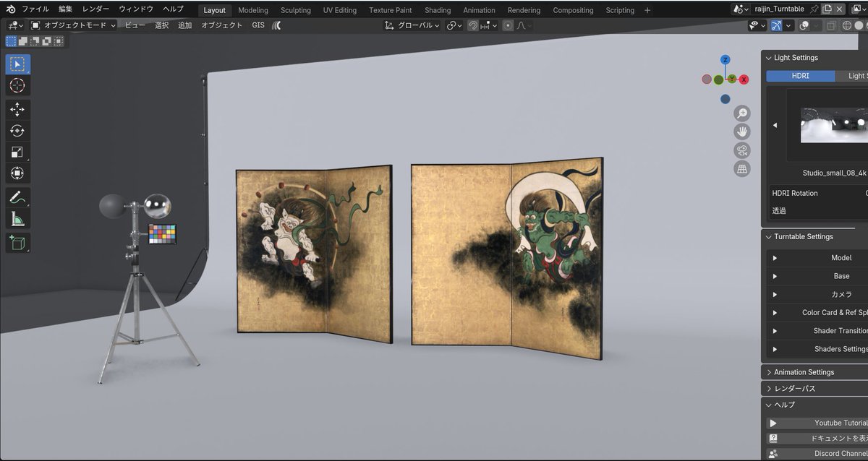
Task: Open the snapping options dropdown
Action: (490, 25)
